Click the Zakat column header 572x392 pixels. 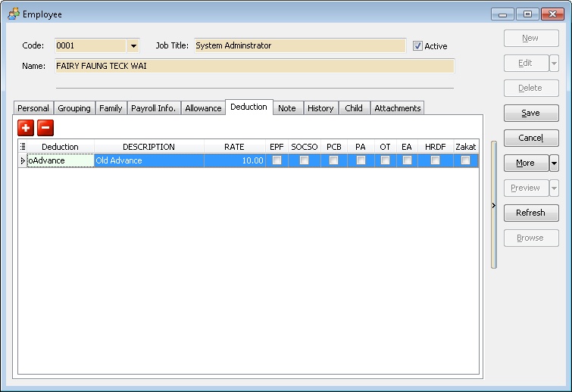coord(466,147)
